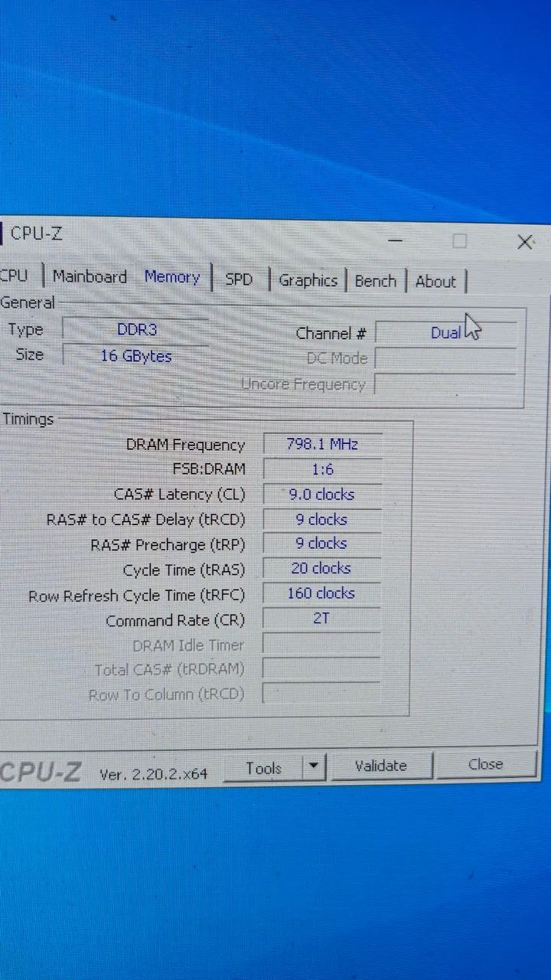
Task: Open the Bench tab
Action: 375,281
